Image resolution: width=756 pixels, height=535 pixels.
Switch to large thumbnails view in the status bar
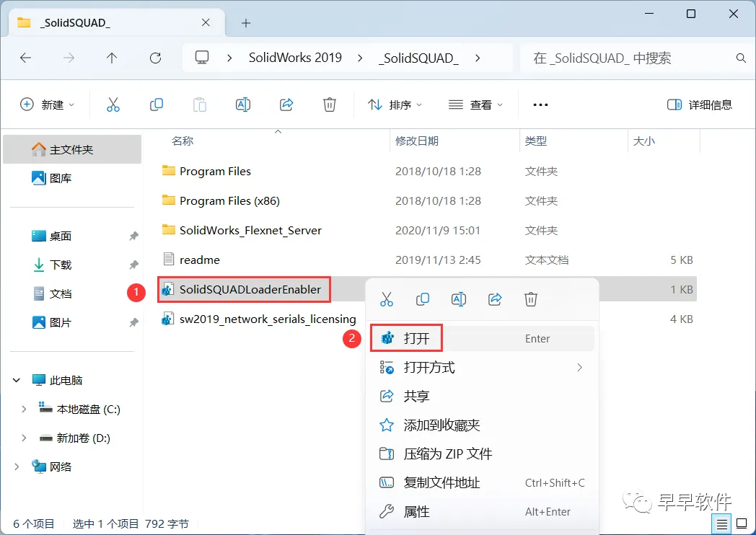coord(742,524)
